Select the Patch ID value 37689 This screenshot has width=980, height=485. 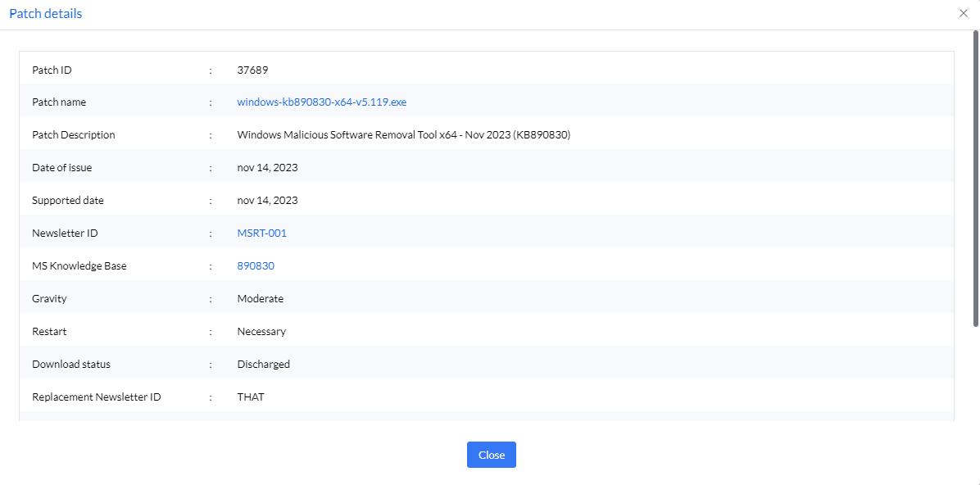(x=252, y=70)
